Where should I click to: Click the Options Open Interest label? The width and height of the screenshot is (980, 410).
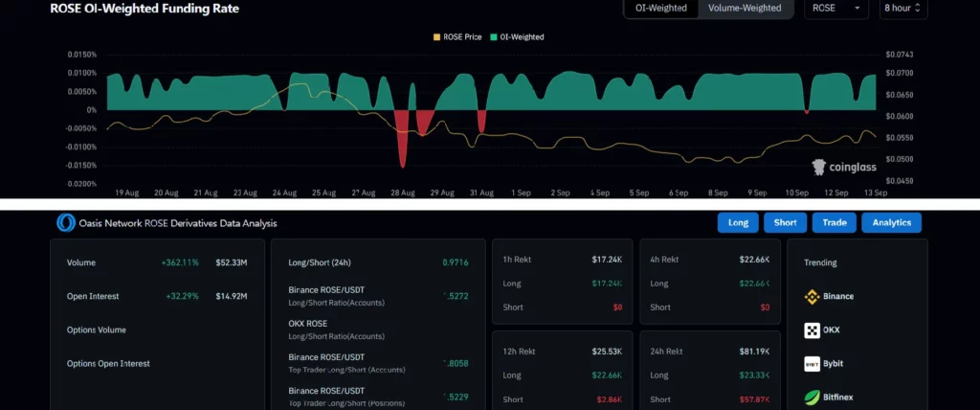(108, 364)
